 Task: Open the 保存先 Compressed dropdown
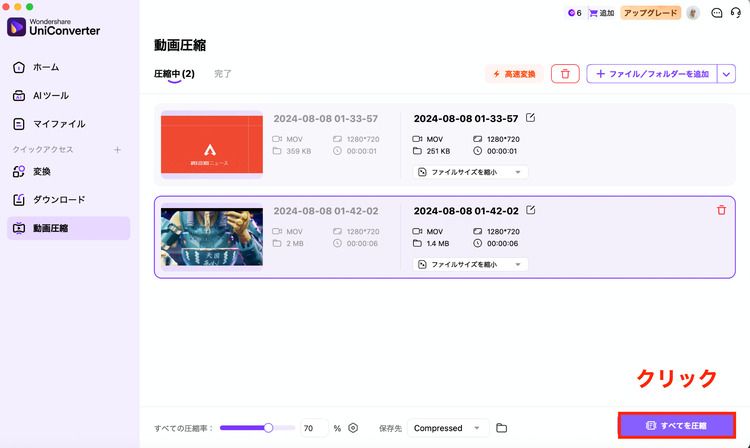[448, 428]
